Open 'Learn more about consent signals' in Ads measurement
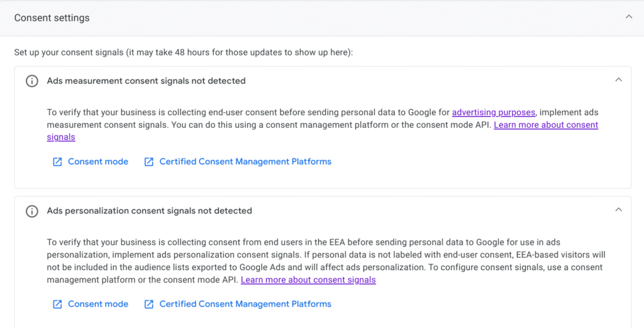This screenshot has height=328, width=644. (545, 125)
